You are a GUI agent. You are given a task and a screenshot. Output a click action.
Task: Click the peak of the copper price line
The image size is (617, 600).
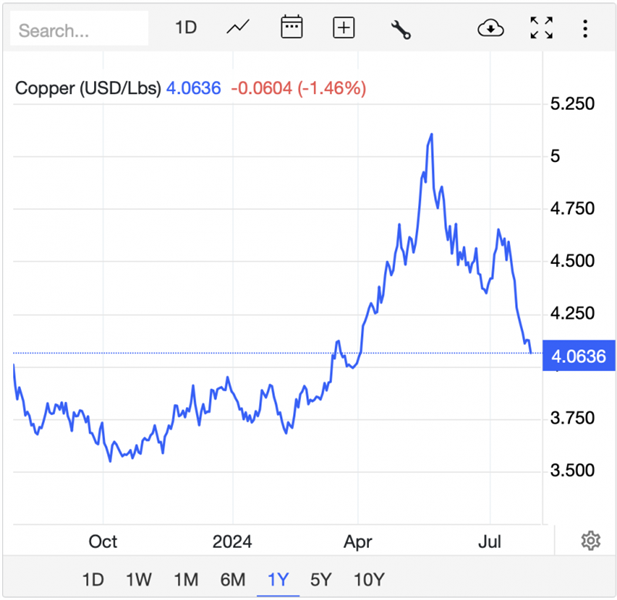[432, 135]
